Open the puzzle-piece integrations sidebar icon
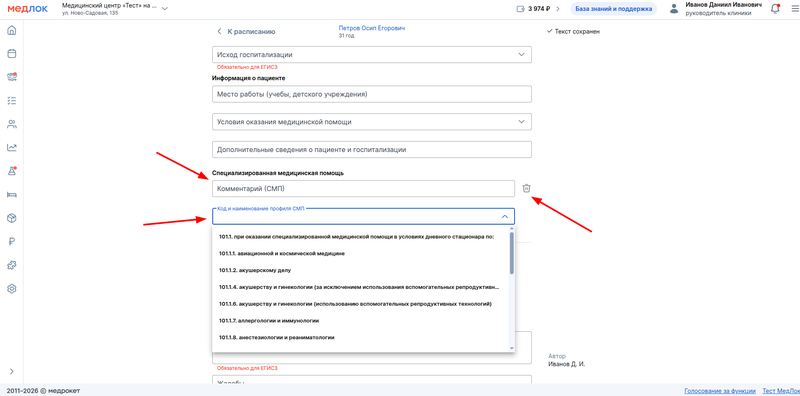800x396 pixels. tap(12, 265)
